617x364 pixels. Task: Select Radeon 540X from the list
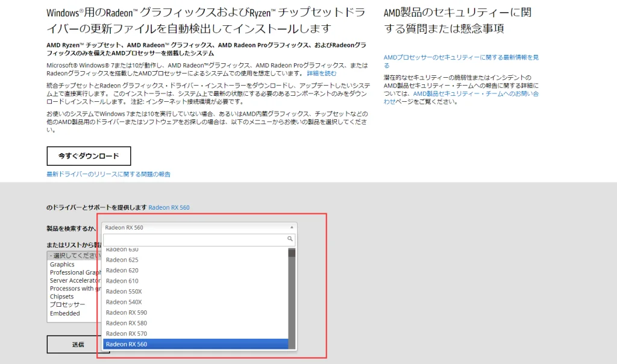[196, 302]
